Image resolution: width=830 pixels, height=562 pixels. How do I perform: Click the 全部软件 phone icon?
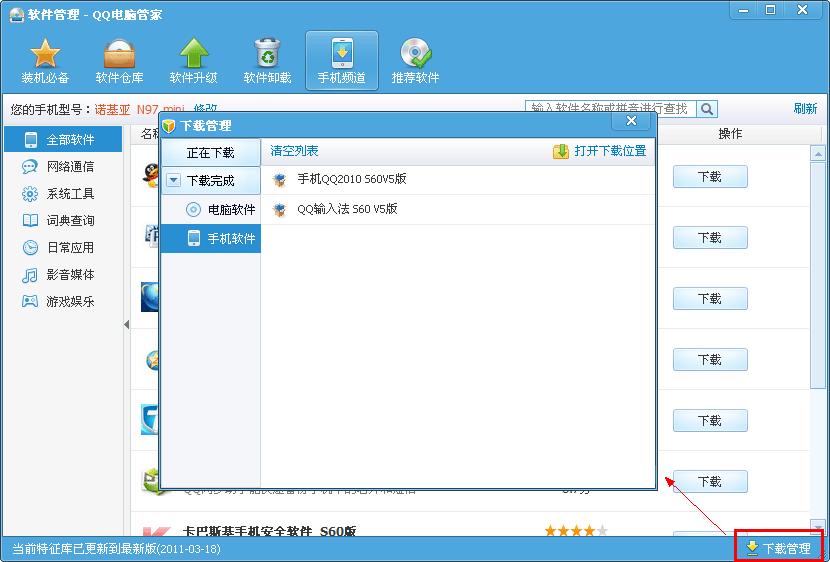point(31,140)
